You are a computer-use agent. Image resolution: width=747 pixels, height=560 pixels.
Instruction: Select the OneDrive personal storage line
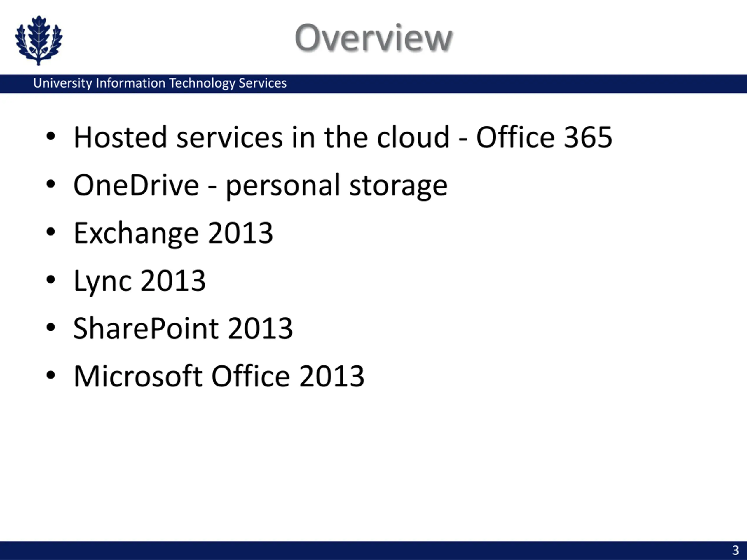[260, 186]
